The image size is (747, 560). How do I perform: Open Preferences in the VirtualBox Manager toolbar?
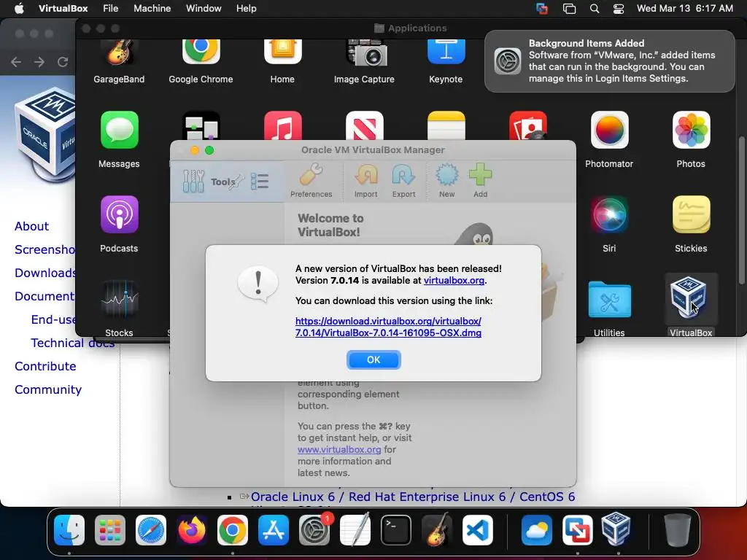click(311, 181)
